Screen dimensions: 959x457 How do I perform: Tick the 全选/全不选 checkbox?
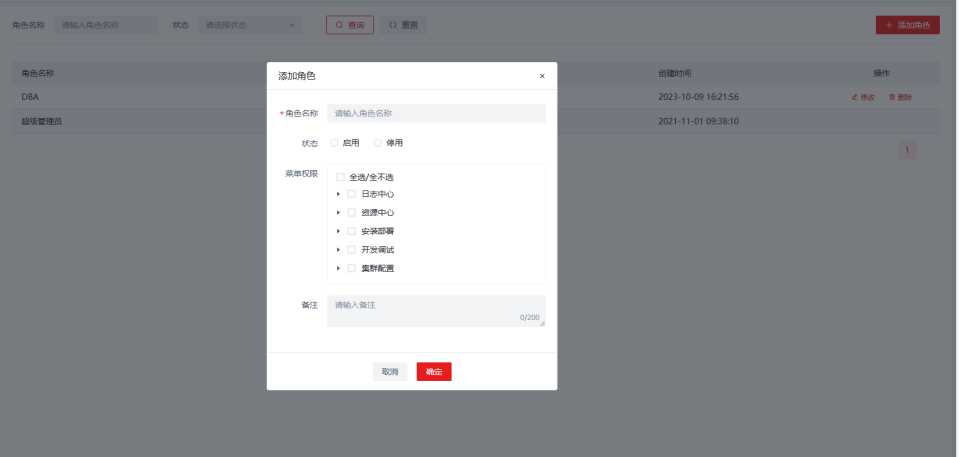coord(340,177)
